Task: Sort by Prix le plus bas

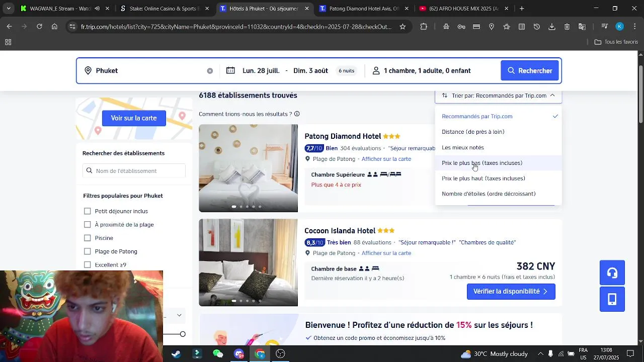Action: 499,163
